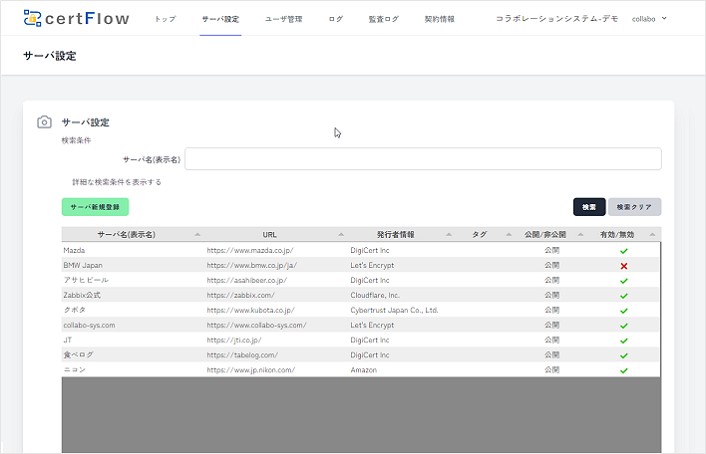Sort by タグ column arrow
The width and height of the screenshot is (706, 454).
(x=509, y=234)
